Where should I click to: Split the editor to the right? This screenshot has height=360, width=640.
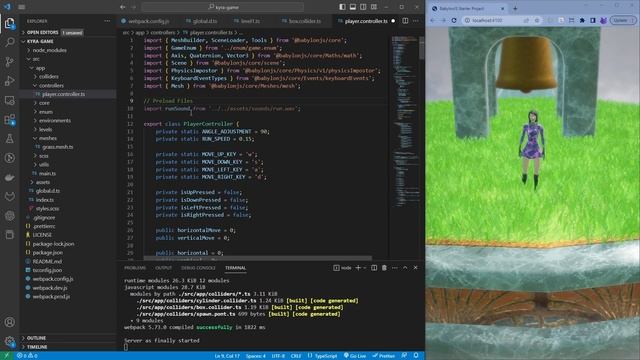click(405, 21)
